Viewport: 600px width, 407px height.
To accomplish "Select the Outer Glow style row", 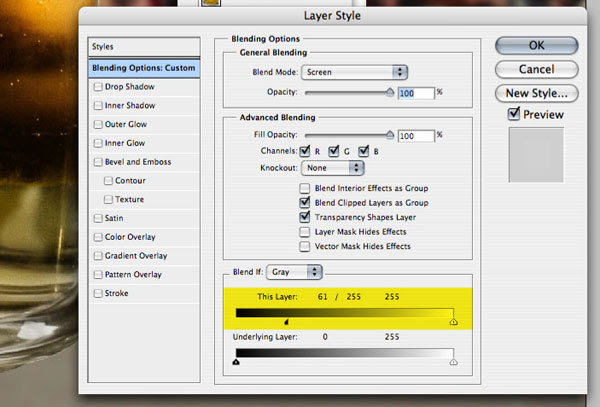I will (144, 124).
